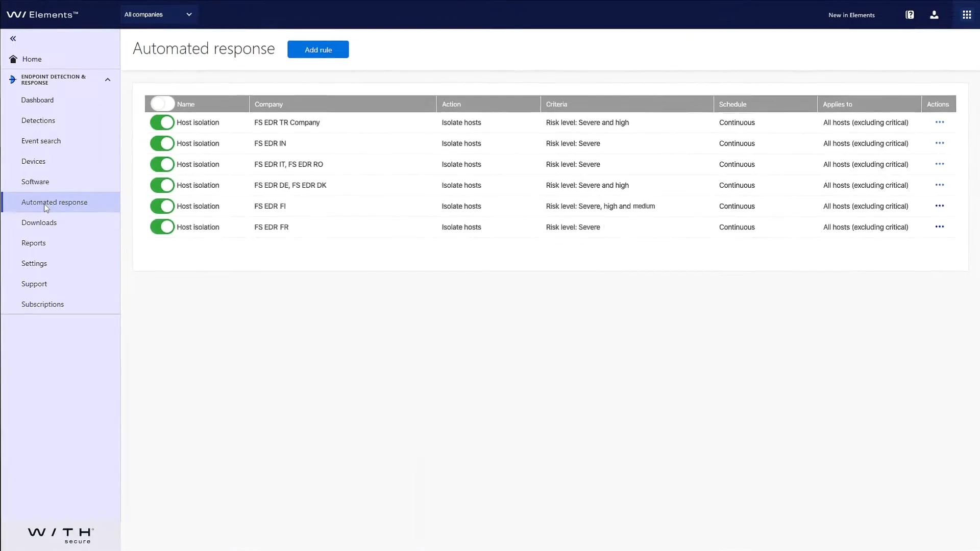The image size is (980, 551).
Task: Open actions menu for FS EDR DE, FS EDR DK rule
Action: (940, 185)
